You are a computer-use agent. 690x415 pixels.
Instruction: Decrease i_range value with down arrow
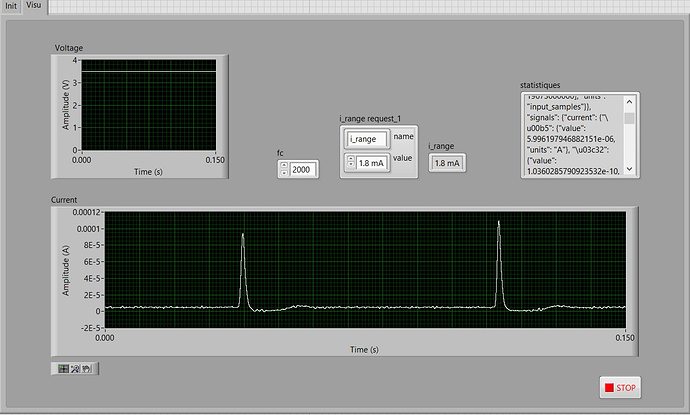[x=351, y=166]
